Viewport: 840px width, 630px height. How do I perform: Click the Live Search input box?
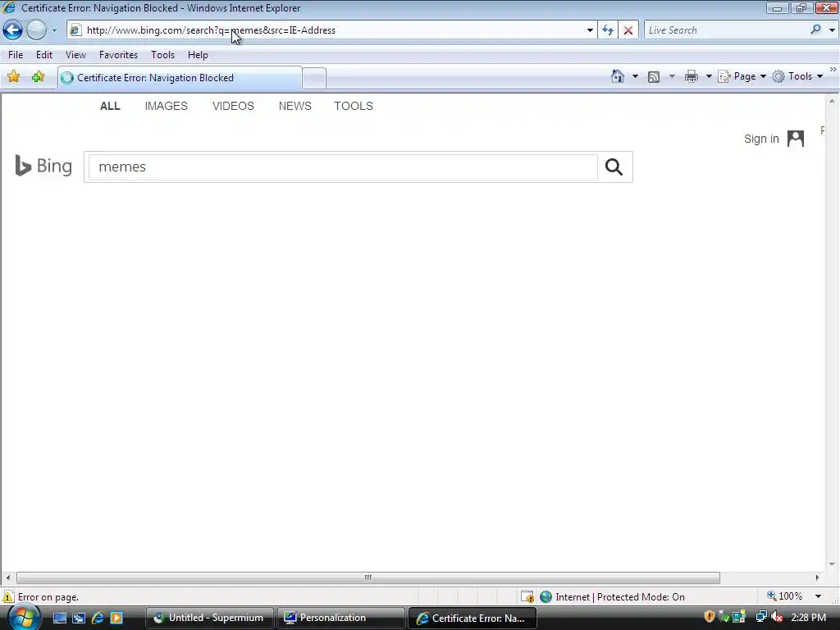pos(726,30)
